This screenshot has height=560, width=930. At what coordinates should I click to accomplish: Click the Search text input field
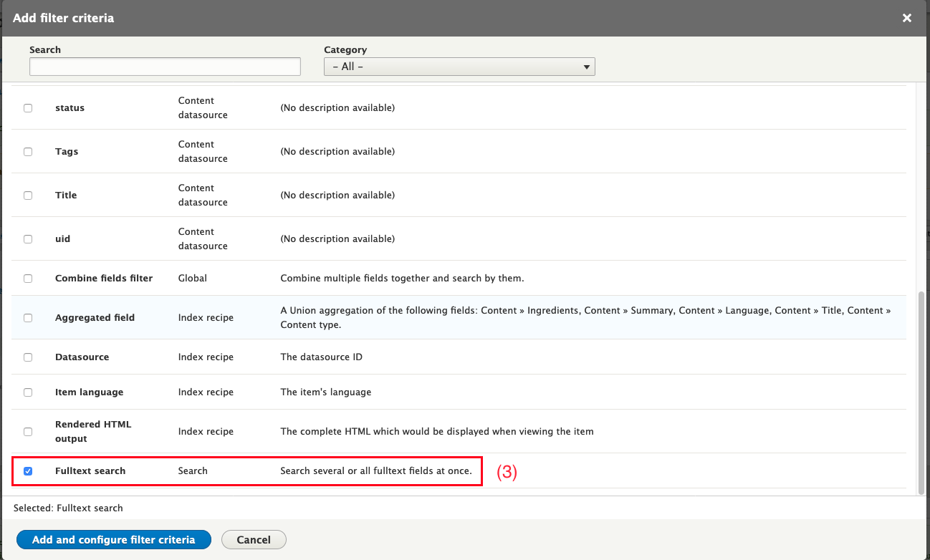point(165,67)
